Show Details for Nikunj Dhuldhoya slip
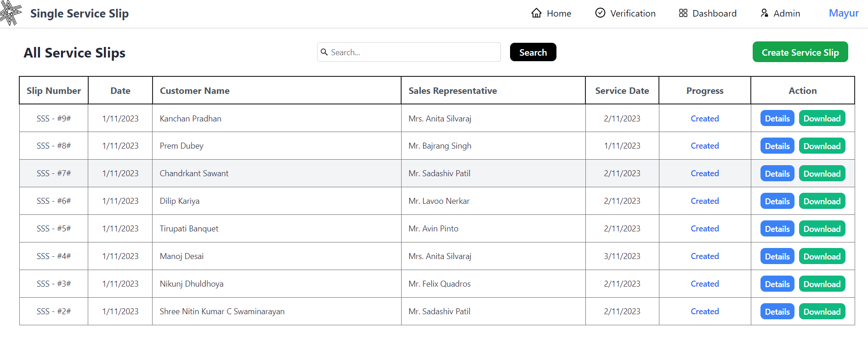Screen dimensions: 868x340 (777, 284)
